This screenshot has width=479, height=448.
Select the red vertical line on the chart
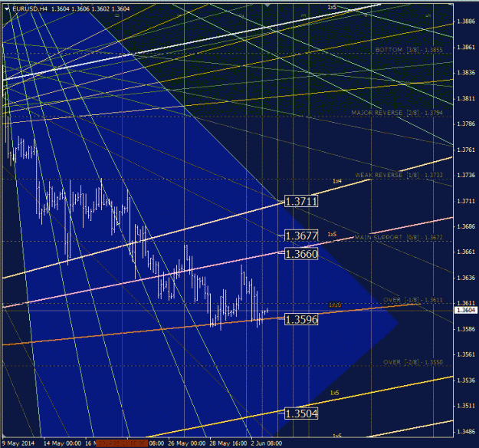coord(122,223)
